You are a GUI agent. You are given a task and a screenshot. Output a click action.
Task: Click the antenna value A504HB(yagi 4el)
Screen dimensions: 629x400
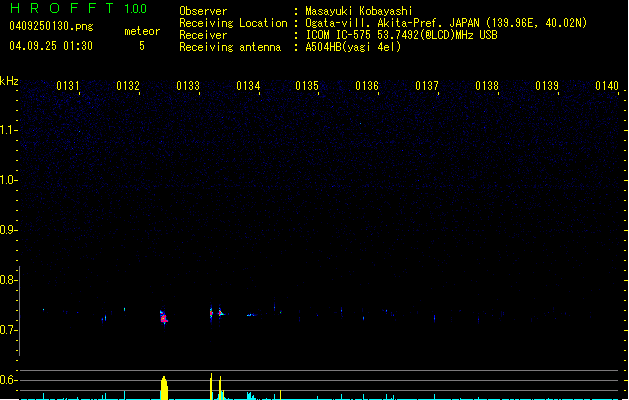point(353,47)
